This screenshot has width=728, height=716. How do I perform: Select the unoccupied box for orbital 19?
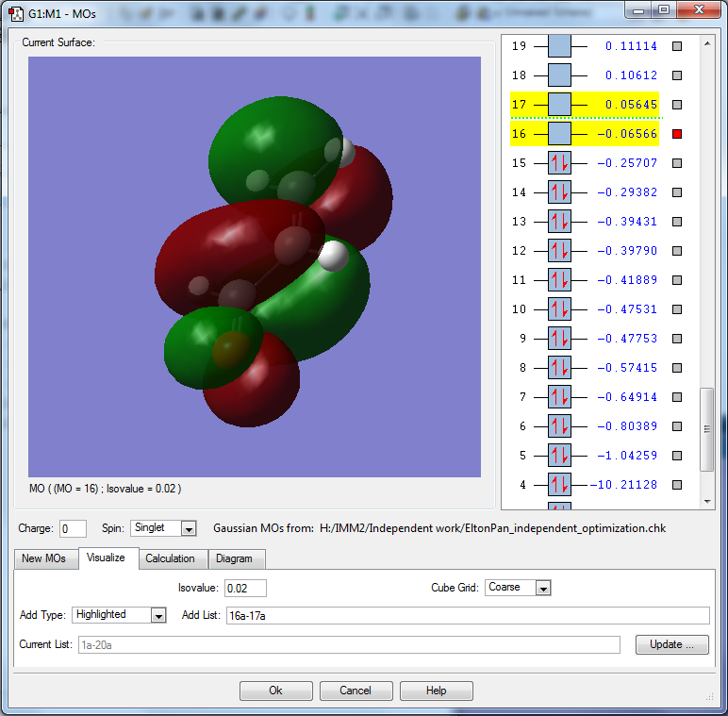pyautogui.click(x=559, y=46)
